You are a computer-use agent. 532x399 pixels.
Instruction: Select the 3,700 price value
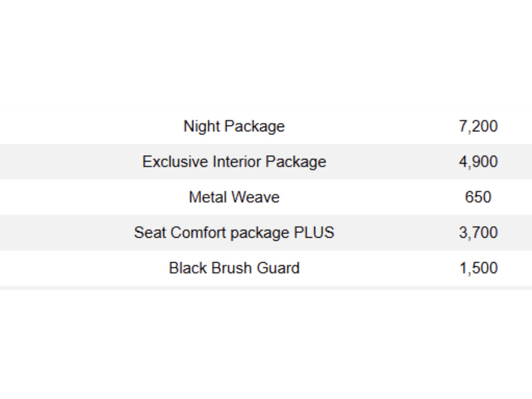478,232
